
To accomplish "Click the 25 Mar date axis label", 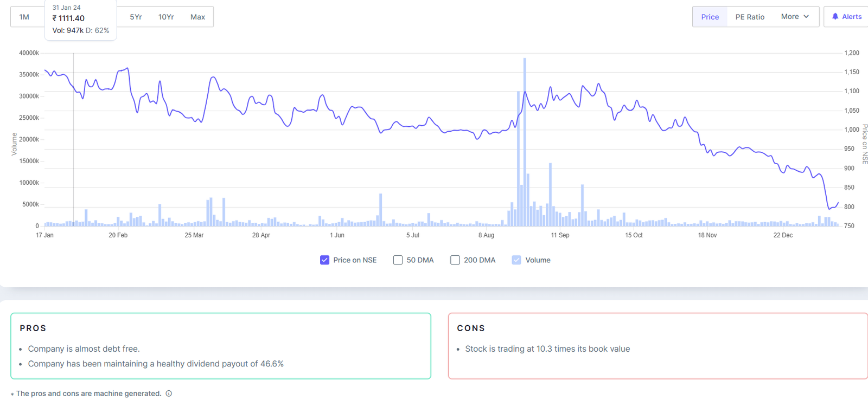I will coord(194,235).
